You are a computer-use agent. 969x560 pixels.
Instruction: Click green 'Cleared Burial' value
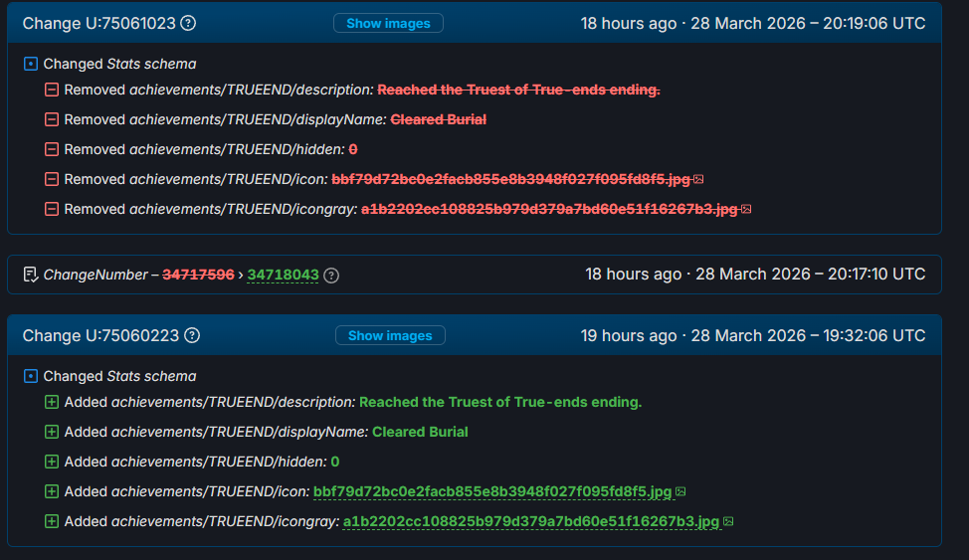(x=420, y=432)
